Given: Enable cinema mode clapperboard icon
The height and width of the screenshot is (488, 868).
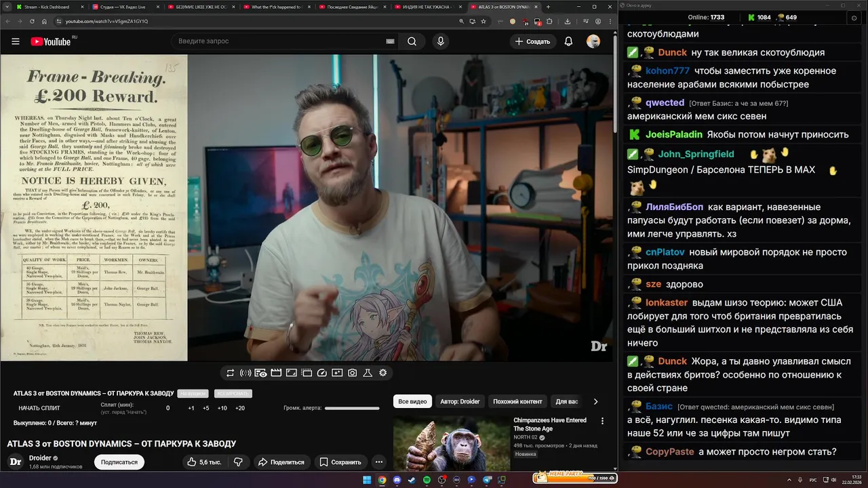Looking at the screenshot, I should 276,373.
